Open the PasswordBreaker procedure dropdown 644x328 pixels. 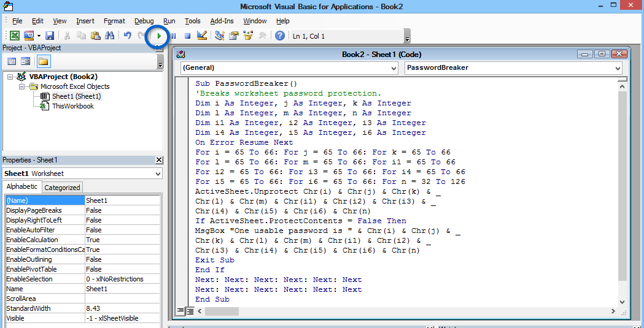click(513, 67)
